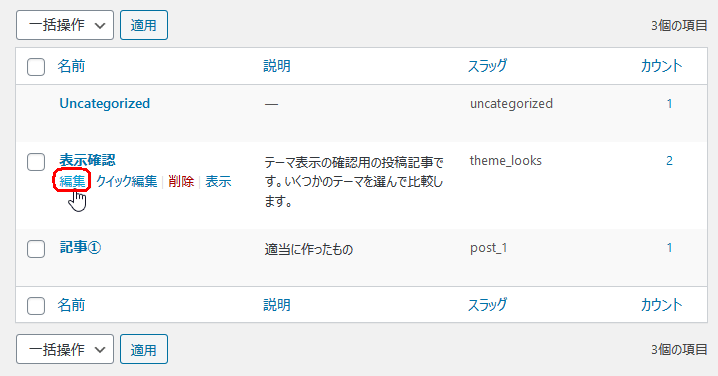
Task: Sort by 説明 column header
Action: pyautogui.click(x=277, y=66)
